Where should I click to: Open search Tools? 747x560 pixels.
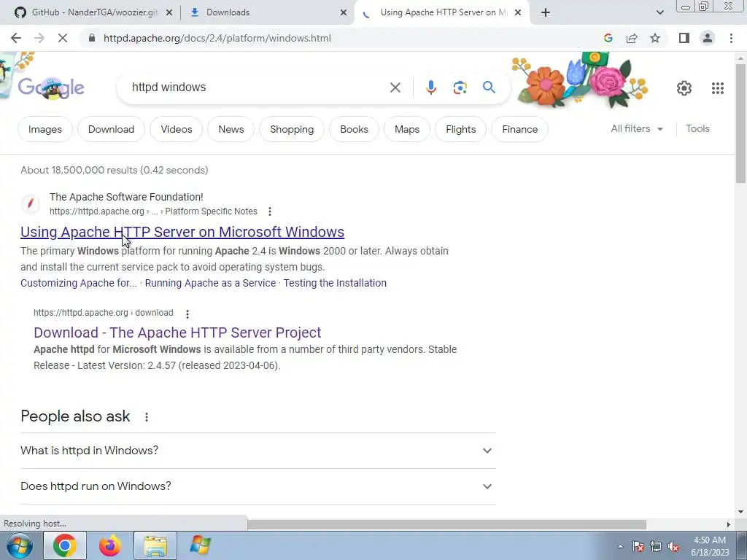point(697,128)
